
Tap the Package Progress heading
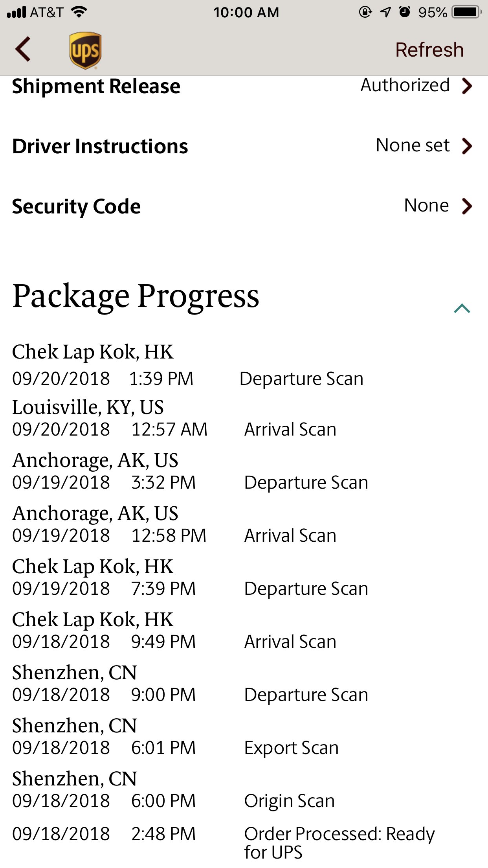click(136, 296)
